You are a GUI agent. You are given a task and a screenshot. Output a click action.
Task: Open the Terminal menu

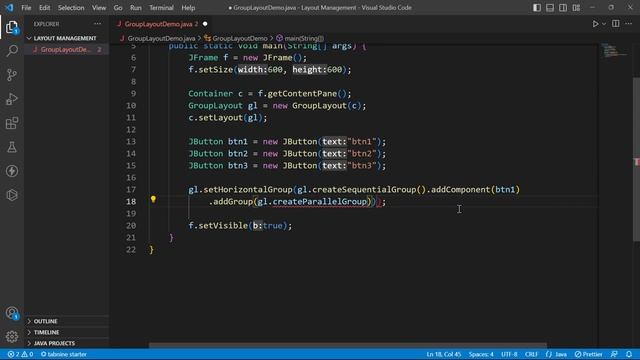(x=161, y=8)
